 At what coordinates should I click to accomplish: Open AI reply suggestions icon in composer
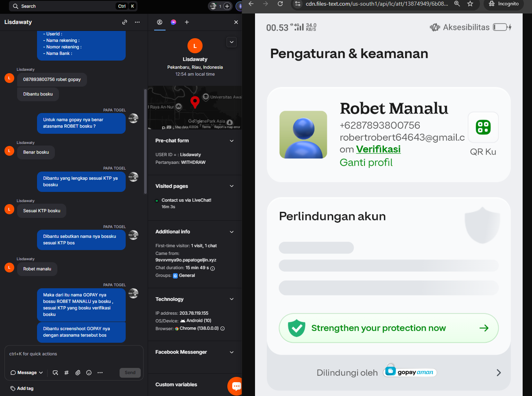55,372
